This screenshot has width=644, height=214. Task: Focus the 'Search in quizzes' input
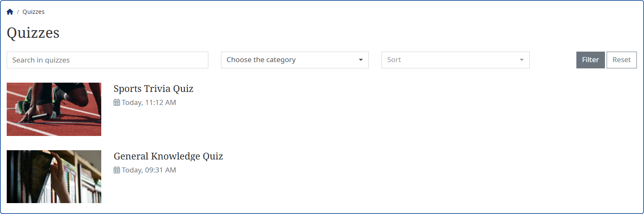[x=107, y=60]
